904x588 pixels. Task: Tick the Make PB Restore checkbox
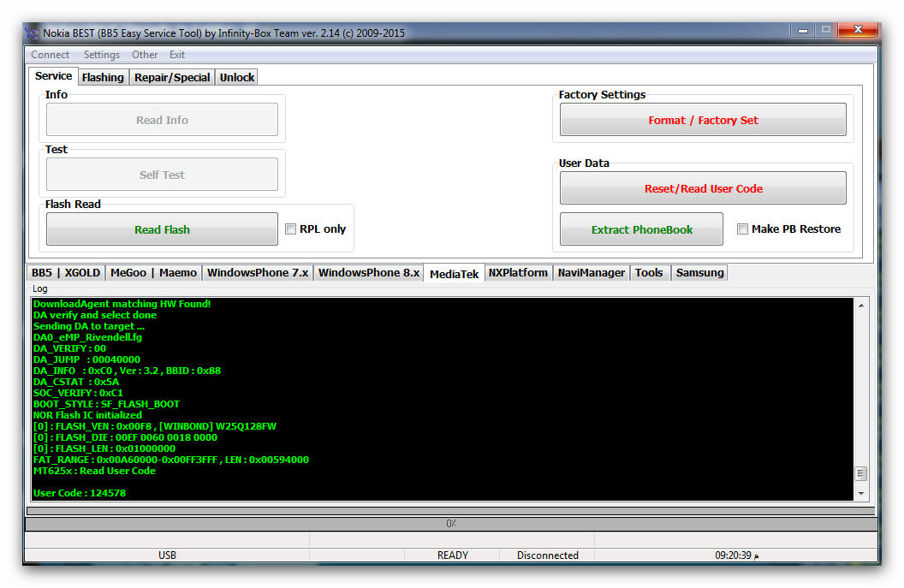click(742, 229)
